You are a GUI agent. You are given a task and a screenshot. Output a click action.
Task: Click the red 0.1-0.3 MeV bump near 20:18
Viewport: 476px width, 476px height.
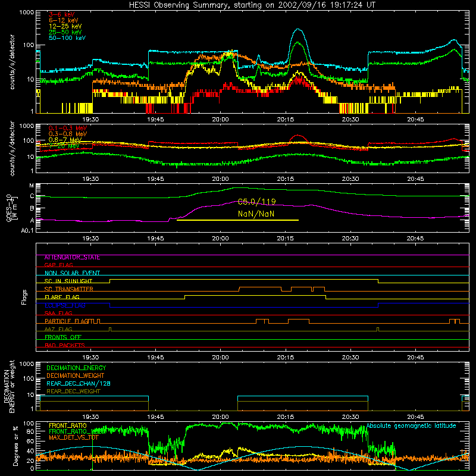pyautogui.click(x=299, y=136)
